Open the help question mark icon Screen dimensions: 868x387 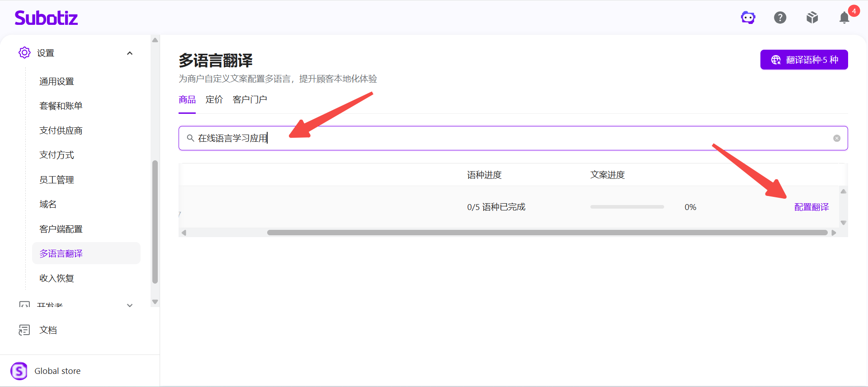click(x=780, y=18)
